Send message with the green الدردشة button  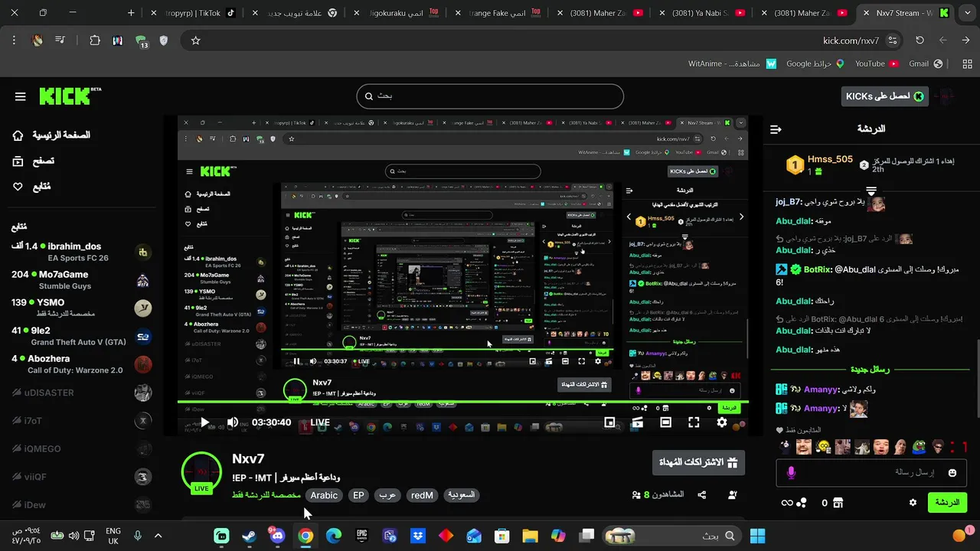click(x=947, y=503)
